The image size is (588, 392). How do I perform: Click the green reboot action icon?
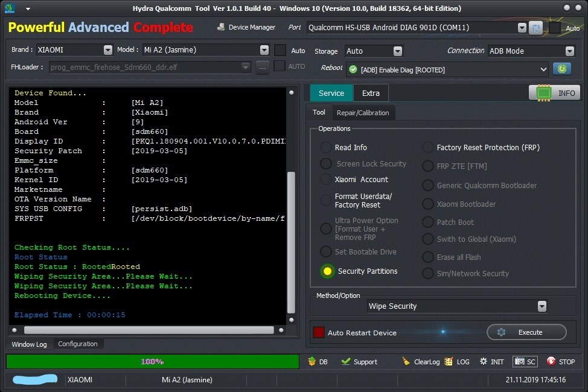tap(562, 69)
